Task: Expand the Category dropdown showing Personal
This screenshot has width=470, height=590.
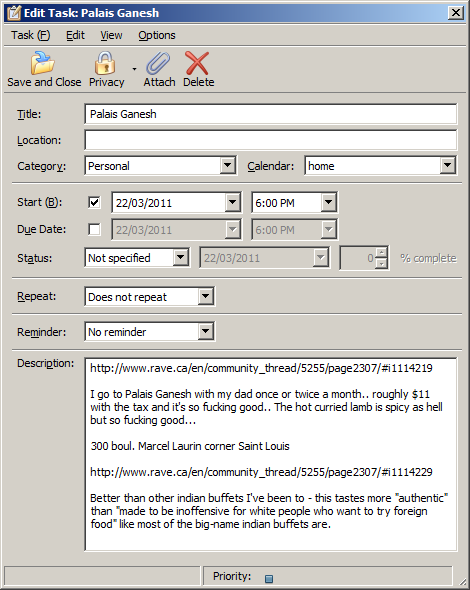Action: point(227,165)
